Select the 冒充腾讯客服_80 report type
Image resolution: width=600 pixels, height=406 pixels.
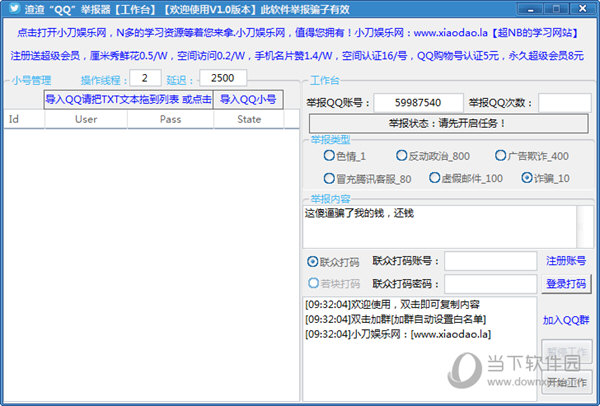367,179
